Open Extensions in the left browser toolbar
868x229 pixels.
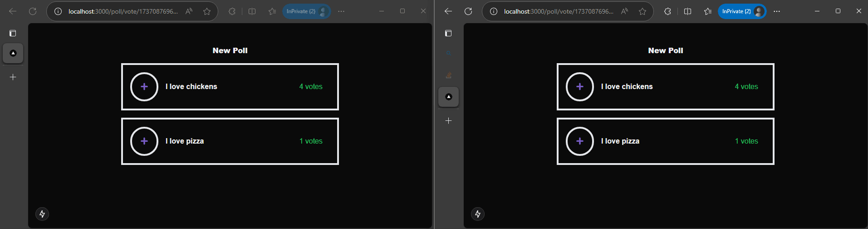pos(232,11)
